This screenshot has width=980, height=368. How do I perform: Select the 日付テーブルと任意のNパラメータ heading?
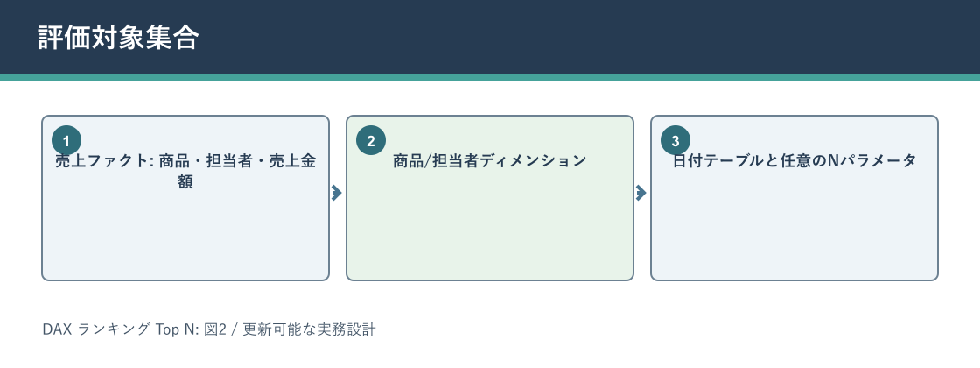pyautogui.click(x=794, y=161)
